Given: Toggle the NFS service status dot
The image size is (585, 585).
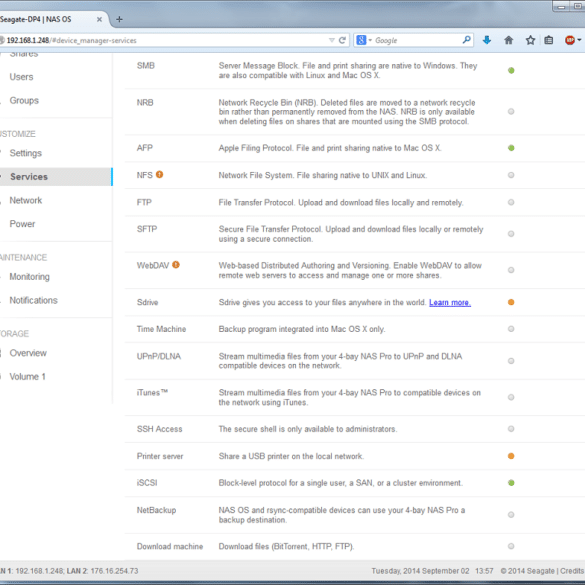Looking at the screenshot, I should point(511,175).
